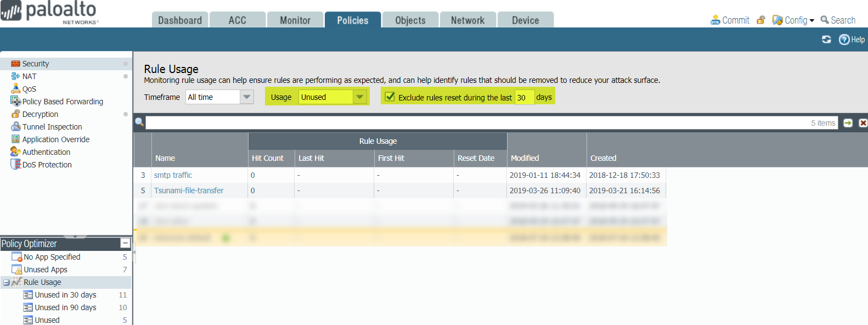Click the red X clear filter icon
868x325 pixels.
tap(863, 123)
